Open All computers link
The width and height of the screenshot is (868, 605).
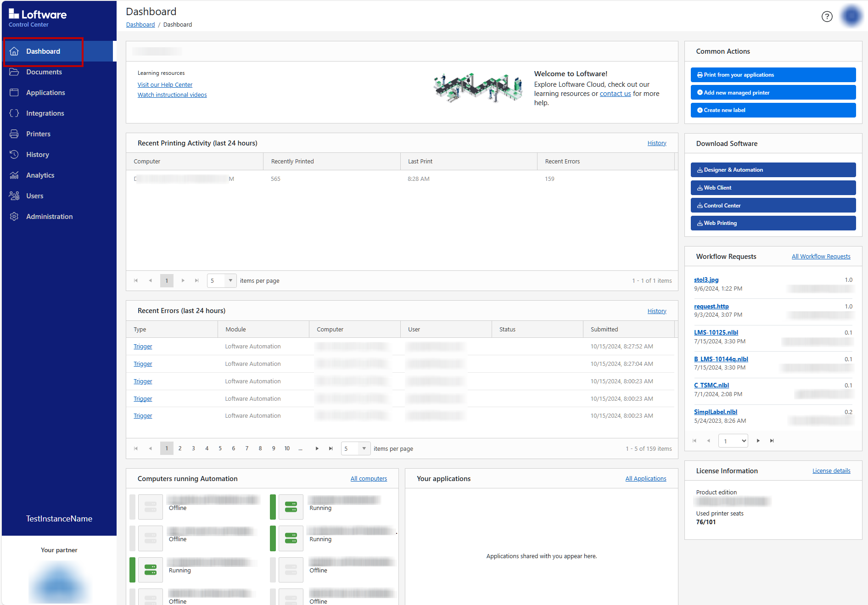pyautogui.click(x=369, y=478)
